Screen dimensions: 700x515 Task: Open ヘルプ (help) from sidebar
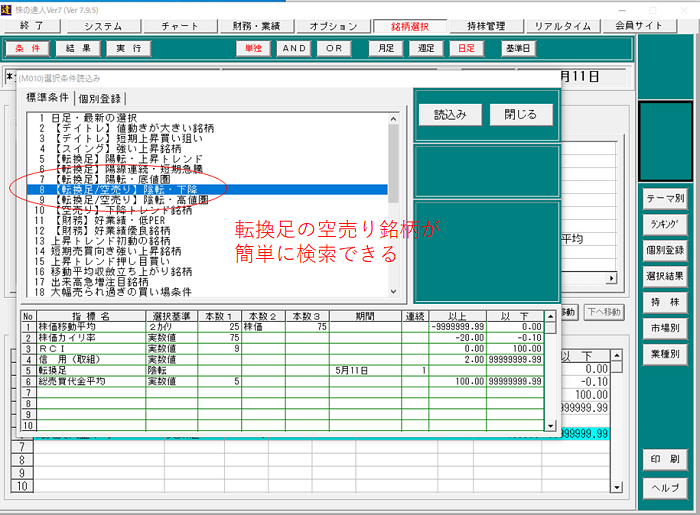click(665, 487)
